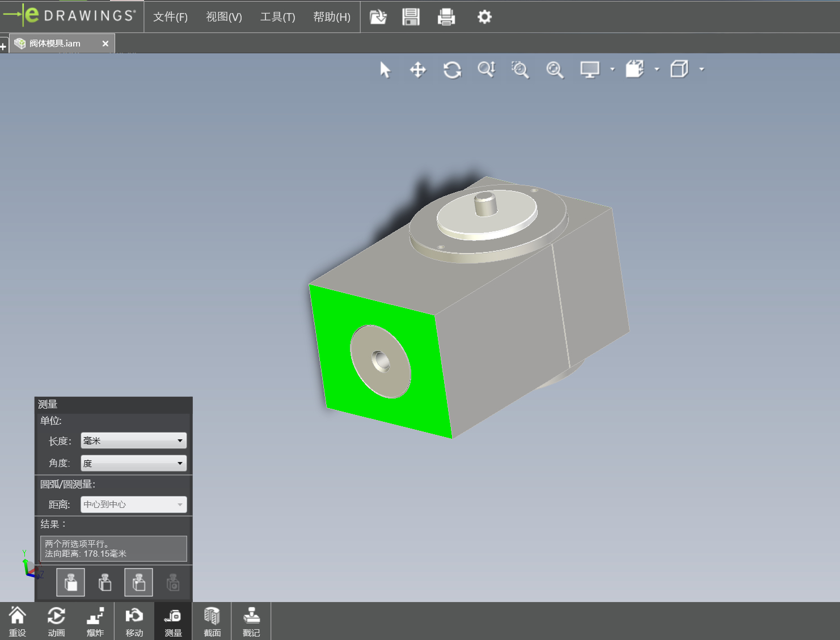Click the 爆炸 explode button
840x640 pixels.
click(95, 621)
